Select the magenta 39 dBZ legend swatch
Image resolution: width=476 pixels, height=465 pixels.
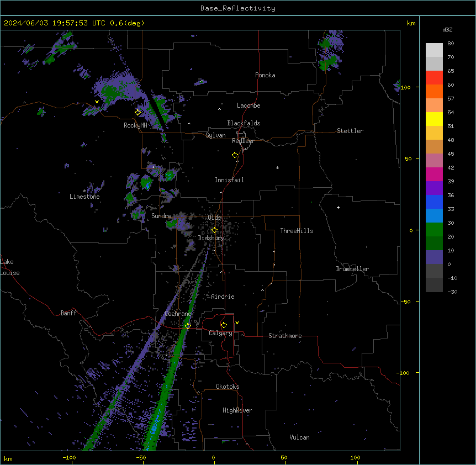(x=434, y=174)
